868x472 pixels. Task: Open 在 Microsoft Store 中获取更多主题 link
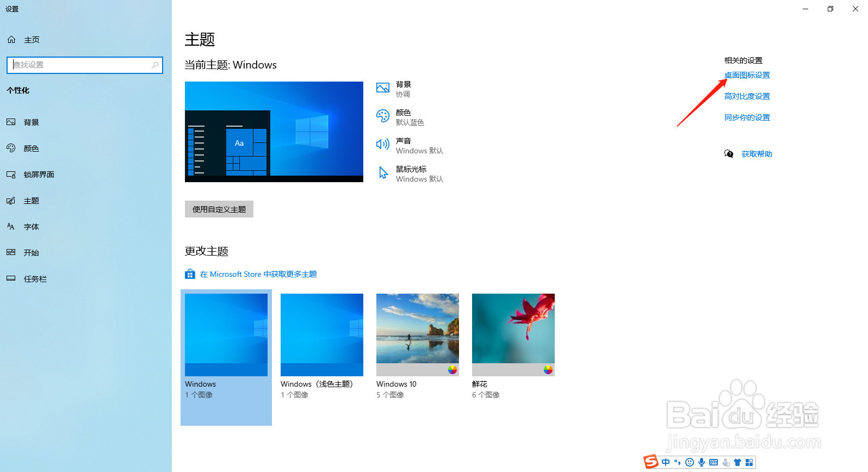tap(258, 275)
